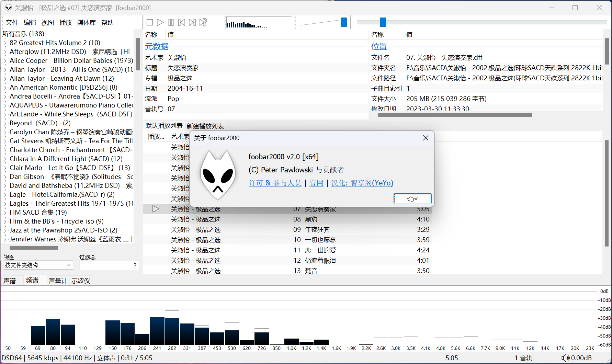Viewport: 612px width, 364px height.
Task: Expand the Allan Taylor - Leaving At Dawn folder
Action: pos(5,79)
